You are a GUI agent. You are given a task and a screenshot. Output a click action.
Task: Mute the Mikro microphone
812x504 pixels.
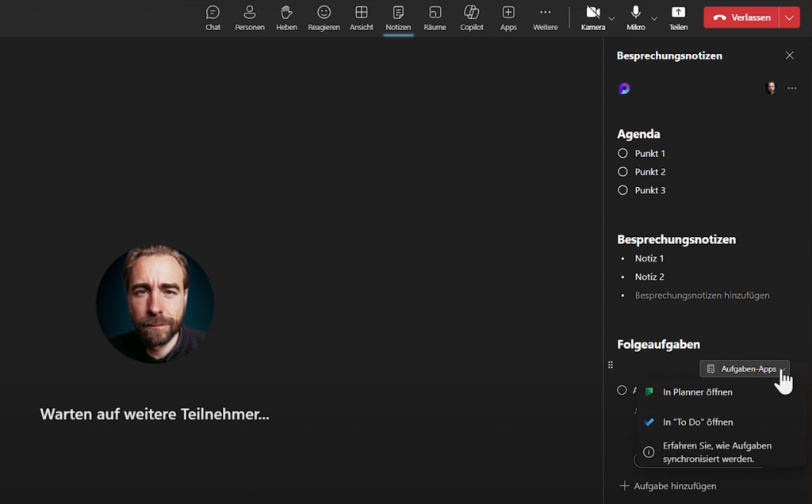(635, 17)
